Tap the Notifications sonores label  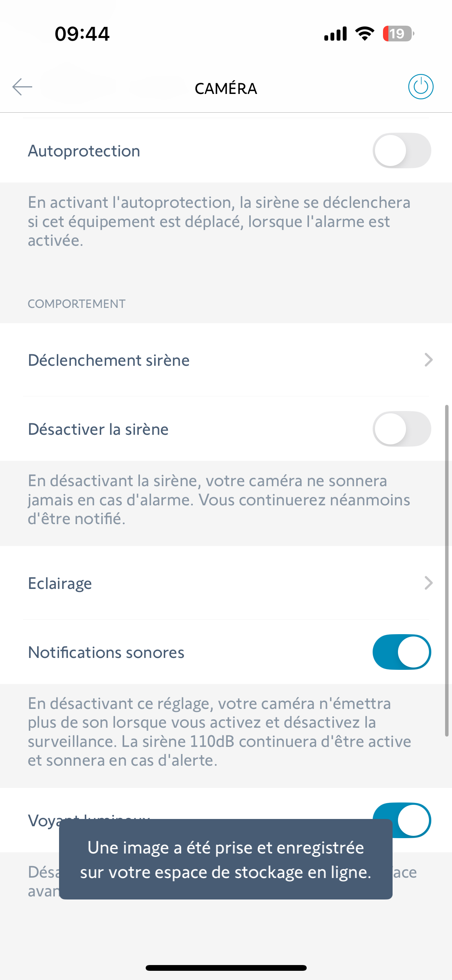pos(106,653)
